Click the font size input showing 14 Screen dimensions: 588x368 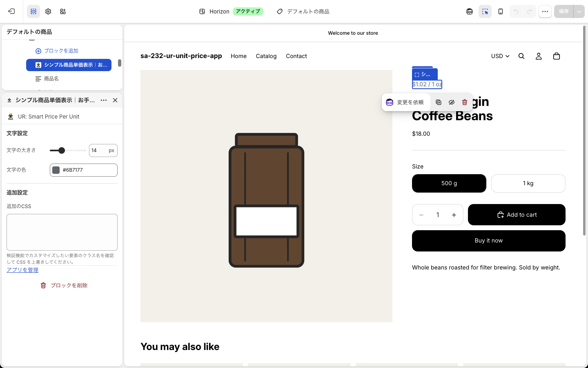click(103, 150)
